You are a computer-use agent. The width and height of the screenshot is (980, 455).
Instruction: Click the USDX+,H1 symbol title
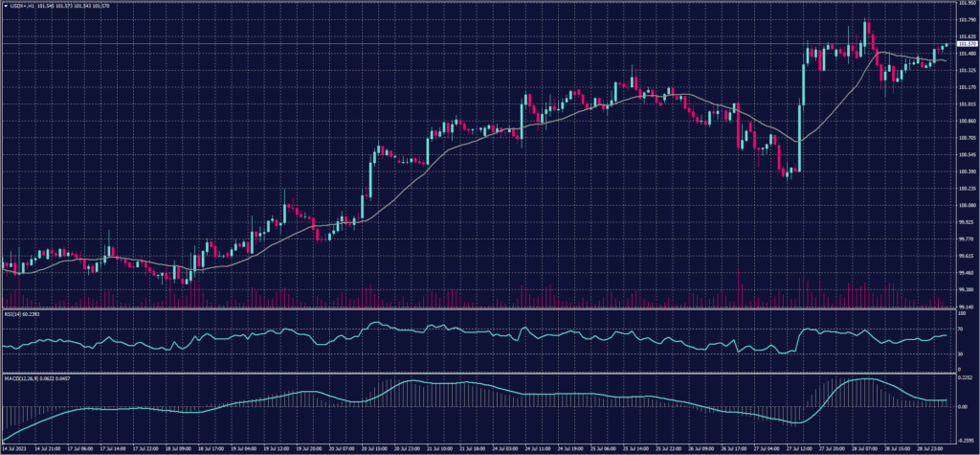pos(23,6)
